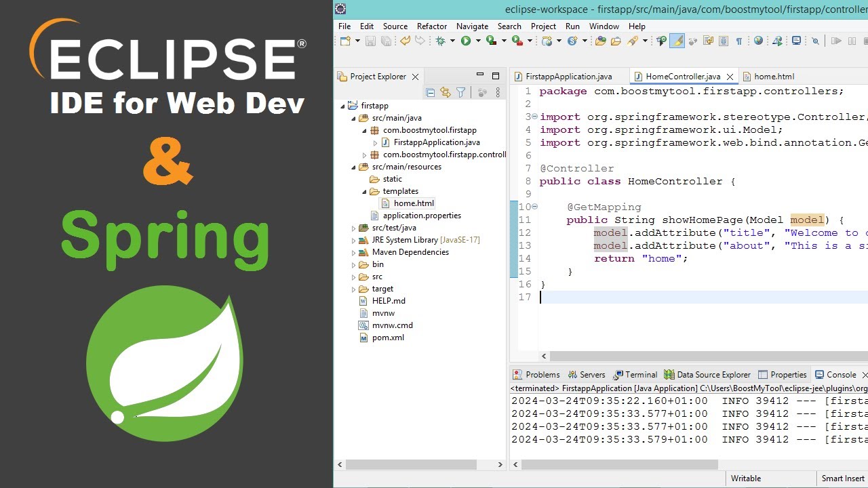
Task: Click the New Dynamic Web Project icon
Action: (547, 41)
